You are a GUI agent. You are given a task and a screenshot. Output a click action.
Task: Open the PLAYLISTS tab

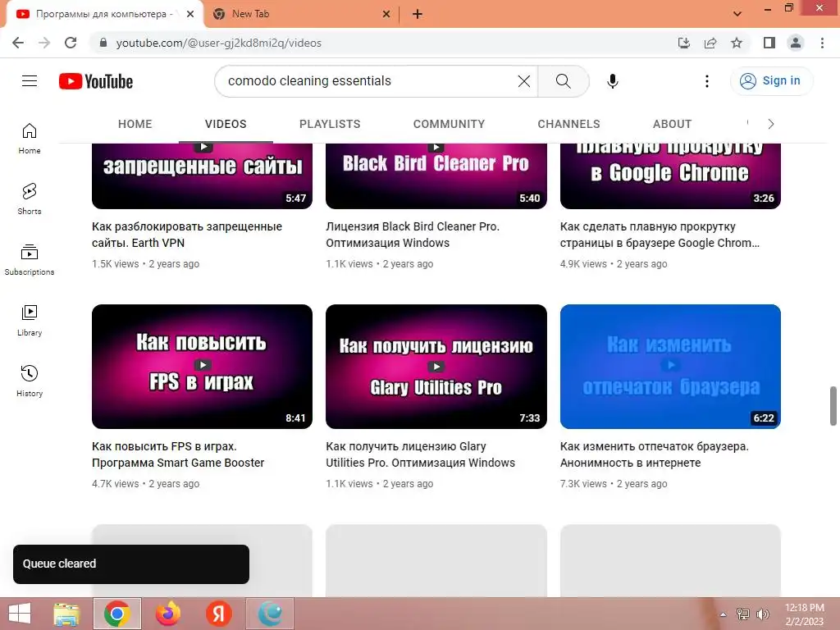coord(330,125)
